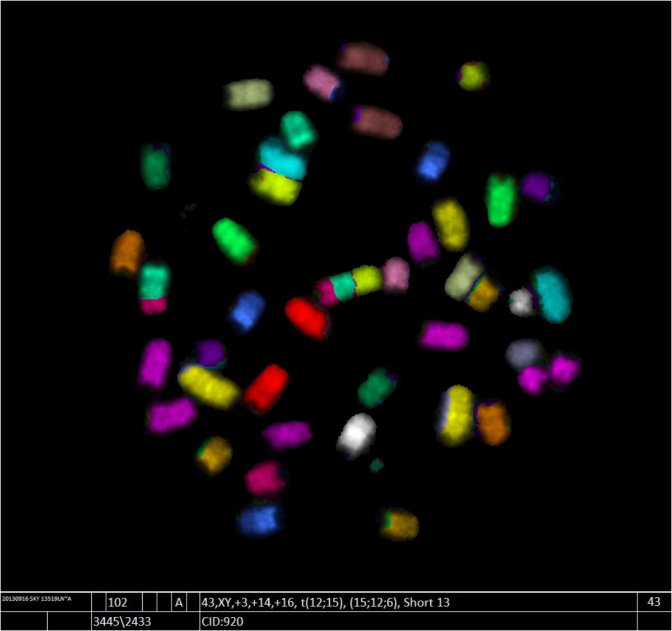The width and height of the screenshot is (672, 631).
Task: Click the tiny yellow-green chromosome at top right
Action: [474, 76]
